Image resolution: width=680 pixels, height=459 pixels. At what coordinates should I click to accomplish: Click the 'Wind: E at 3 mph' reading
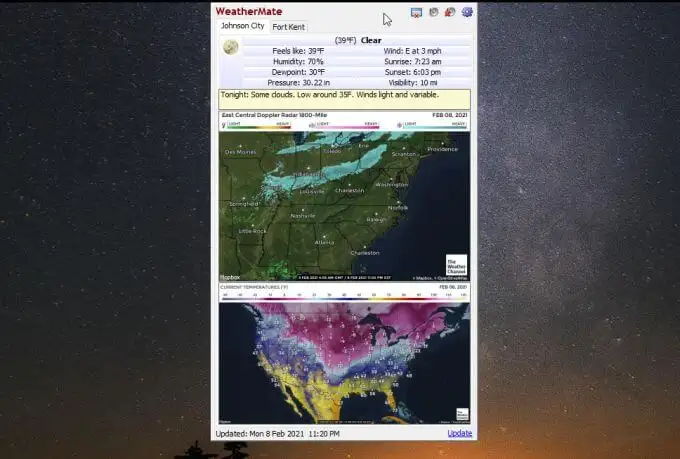412,51
